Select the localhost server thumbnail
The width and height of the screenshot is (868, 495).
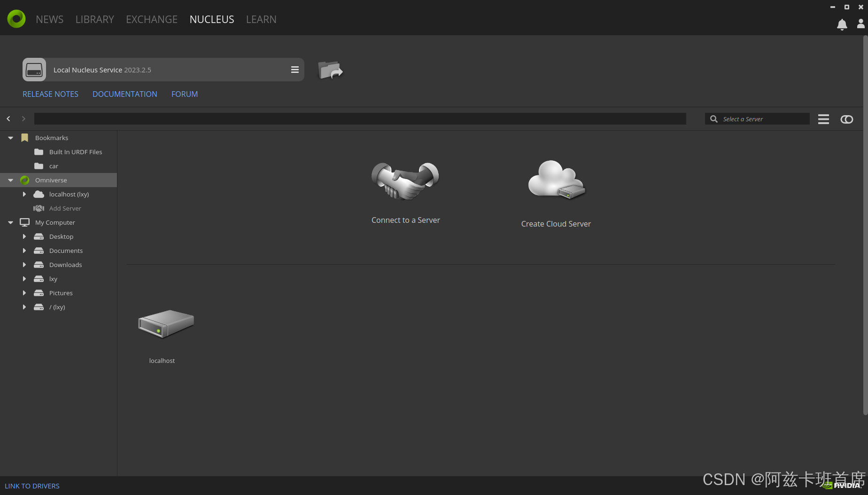165,323
